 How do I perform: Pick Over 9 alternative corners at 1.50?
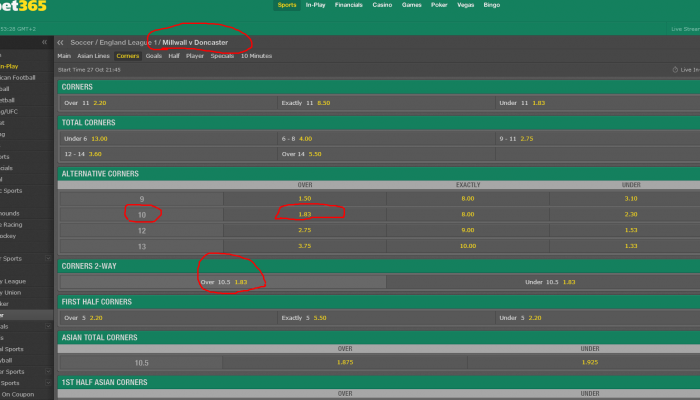coord(305,199)
